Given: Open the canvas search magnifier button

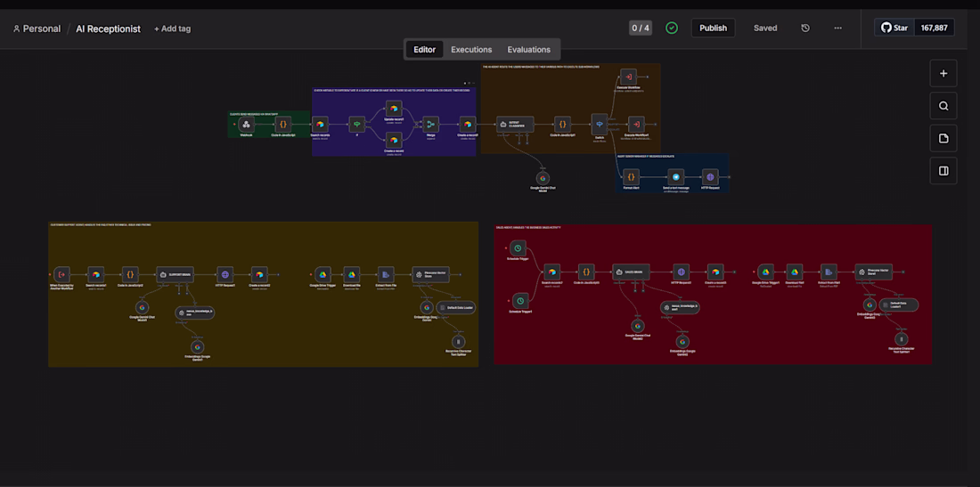Looking at the screenshot, I should coord(943,106).
